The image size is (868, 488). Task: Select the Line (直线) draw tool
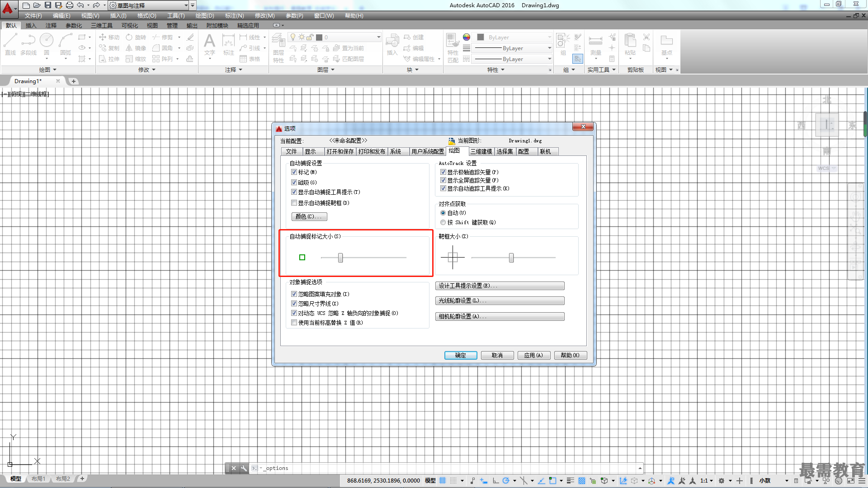tap(10, 44)
